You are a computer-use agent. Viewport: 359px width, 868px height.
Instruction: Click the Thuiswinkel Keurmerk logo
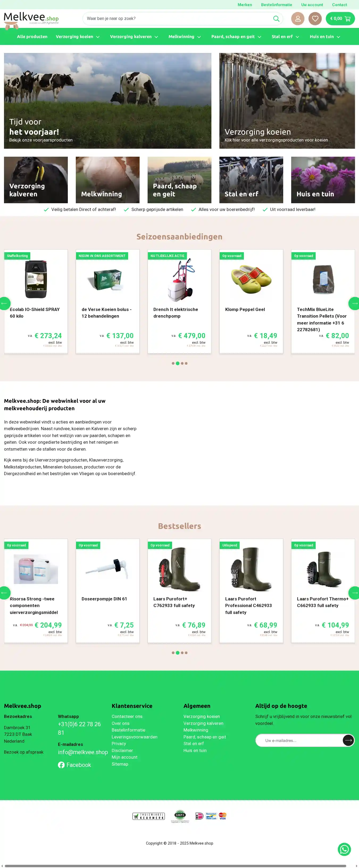click(148, 816)
